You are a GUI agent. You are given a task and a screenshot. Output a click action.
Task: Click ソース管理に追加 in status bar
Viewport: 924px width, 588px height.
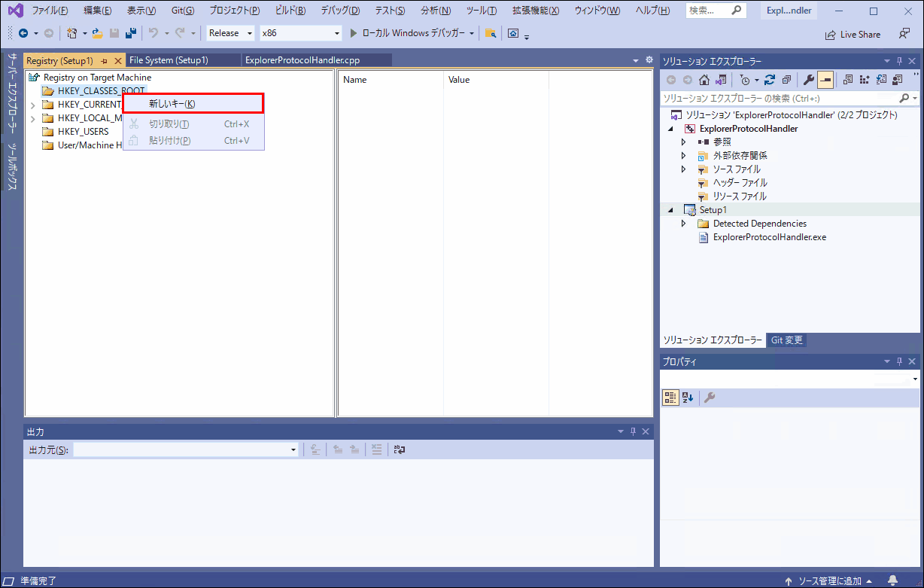(829, 580)
